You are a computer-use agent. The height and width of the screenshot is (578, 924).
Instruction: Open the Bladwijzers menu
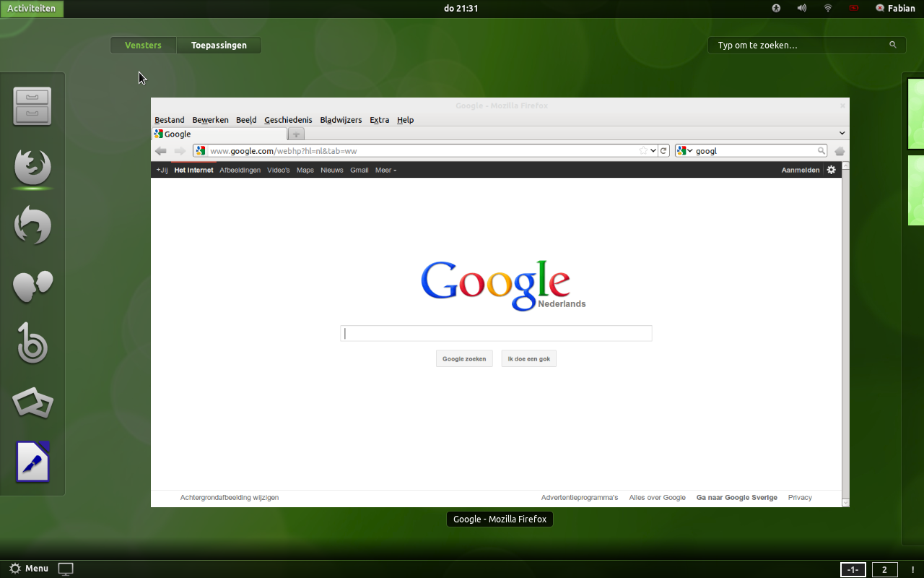click(341, 120)
